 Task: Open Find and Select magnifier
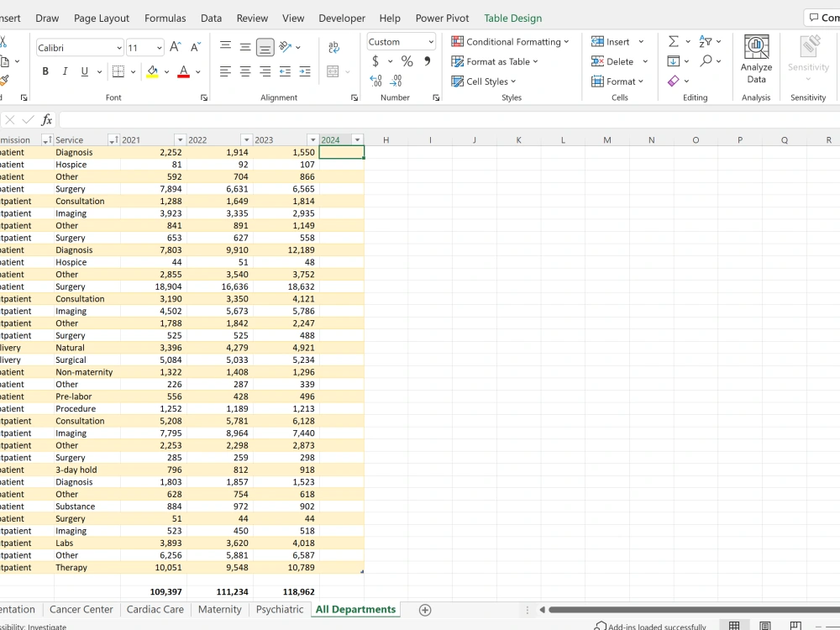coord(706,60)
